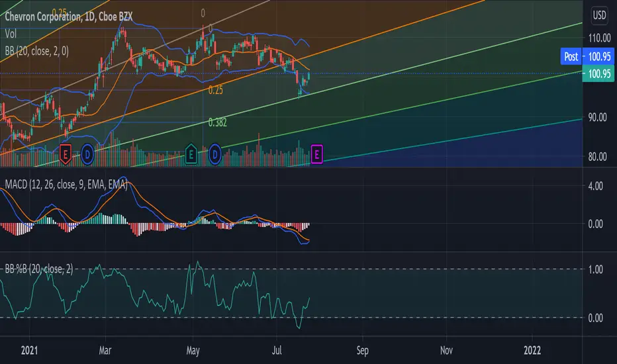Click the teal E earnings marker
Viewport: 617px width, 364px height.
[x=191, y=154]
